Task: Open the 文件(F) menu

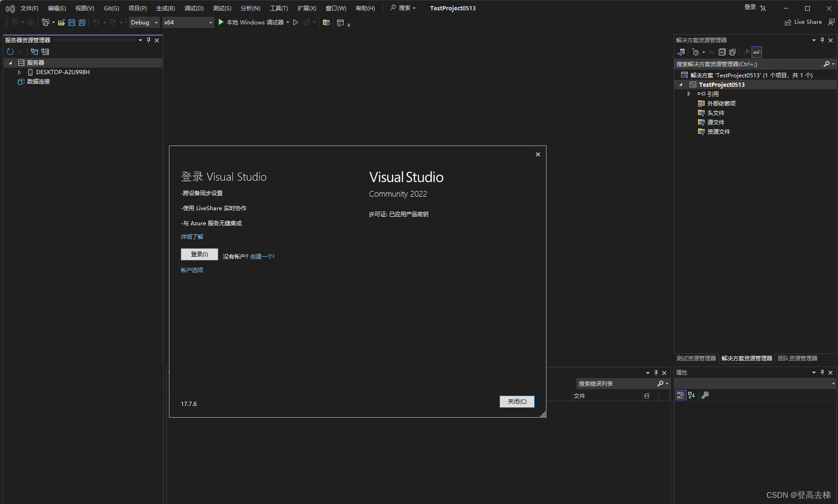Action: pos(29,8)
